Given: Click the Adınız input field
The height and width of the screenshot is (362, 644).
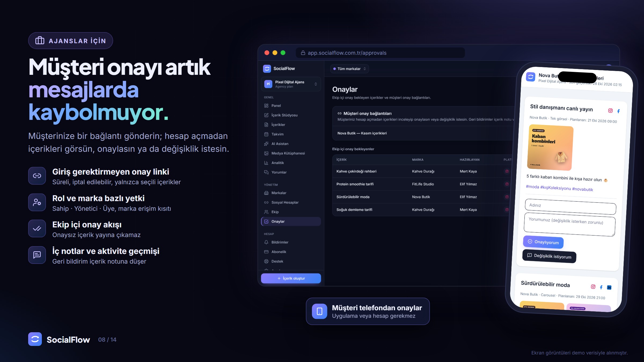Looking at the screenshot, I should coord(570,206).
